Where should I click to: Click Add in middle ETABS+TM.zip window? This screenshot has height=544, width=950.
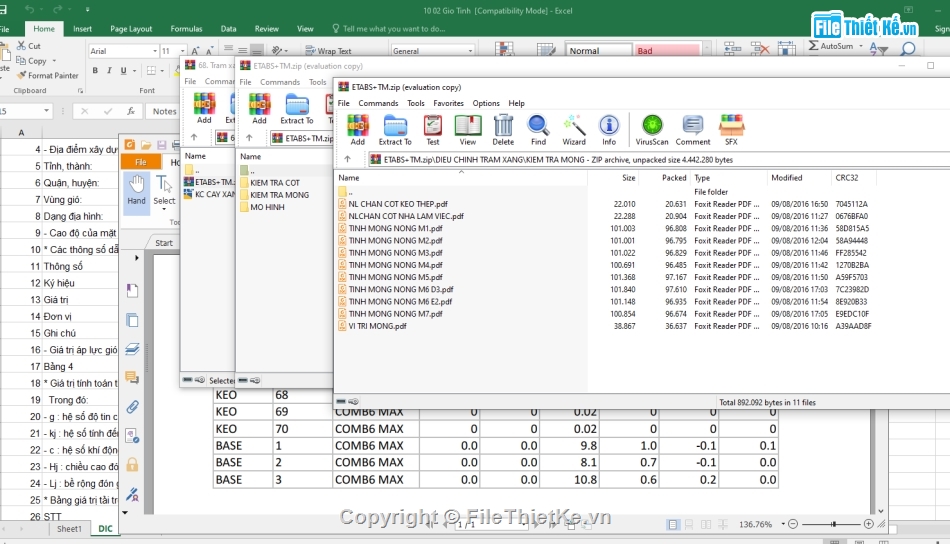[x=259, y=109]
